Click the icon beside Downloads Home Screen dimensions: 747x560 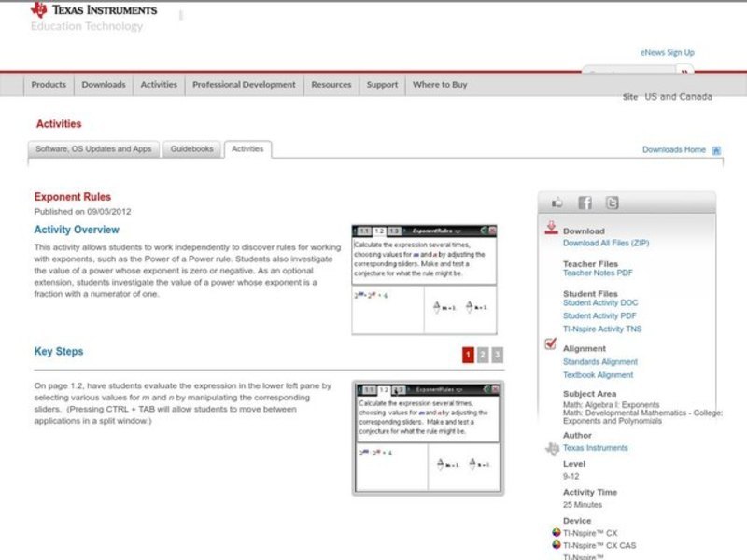[x=716, y=149]
